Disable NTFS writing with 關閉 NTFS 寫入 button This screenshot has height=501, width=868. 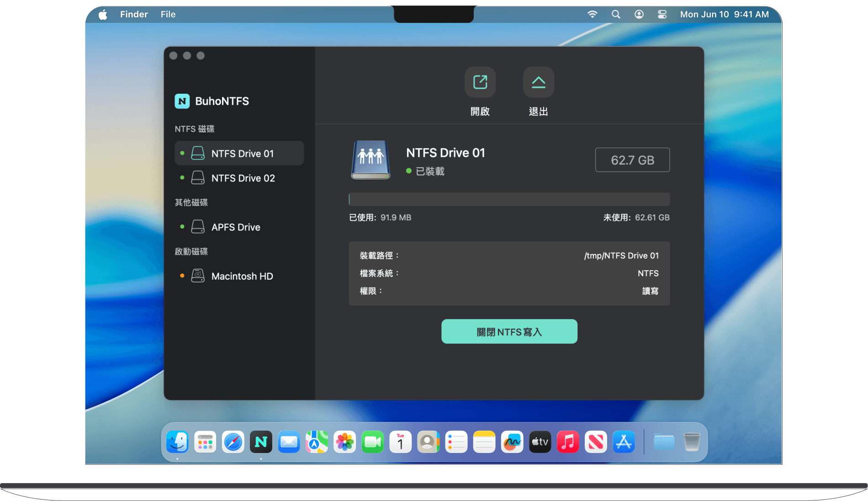509,331
